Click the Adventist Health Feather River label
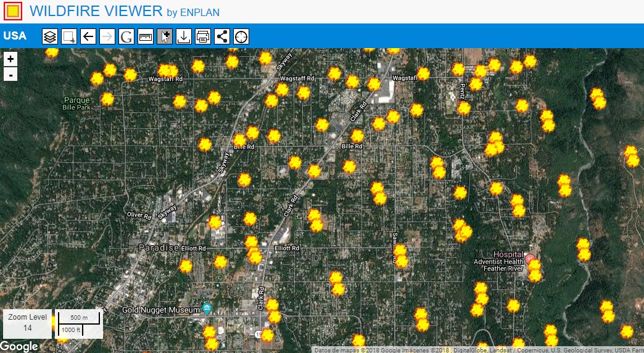 point(498,265)
